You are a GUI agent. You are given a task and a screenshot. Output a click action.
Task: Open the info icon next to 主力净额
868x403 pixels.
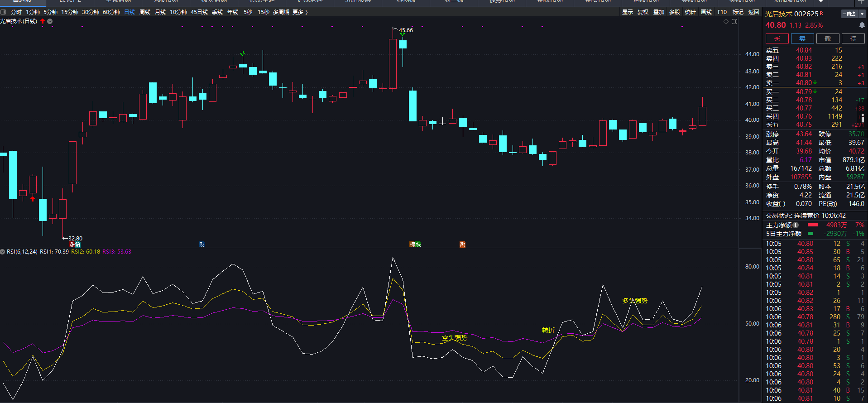click(x=796, y=225)
